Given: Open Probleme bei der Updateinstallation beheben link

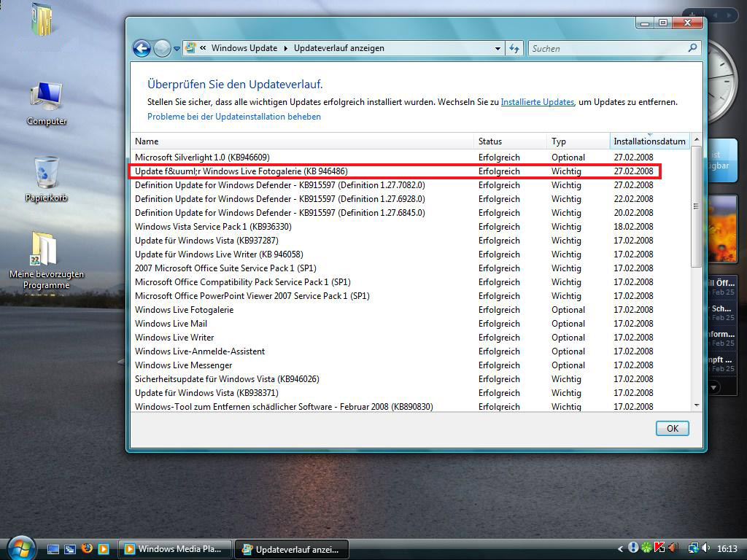Looking at the screenshot, I should click(234, 117).
